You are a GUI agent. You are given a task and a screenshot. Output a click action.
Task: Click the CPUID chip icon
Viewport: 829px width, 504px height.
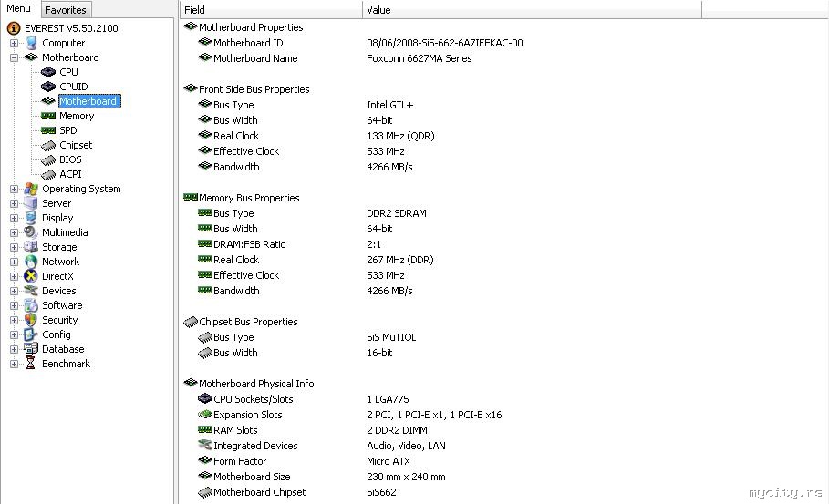[48, 87]
